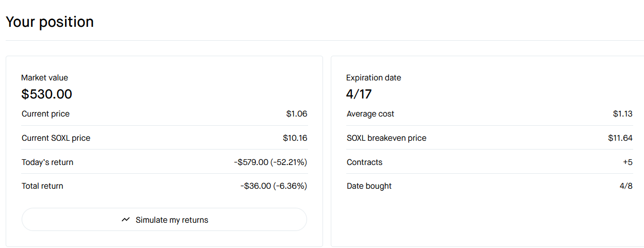Screen dimensions: 644x248
Task: Click the Average cost label
Action: click(x=371, y=114)
